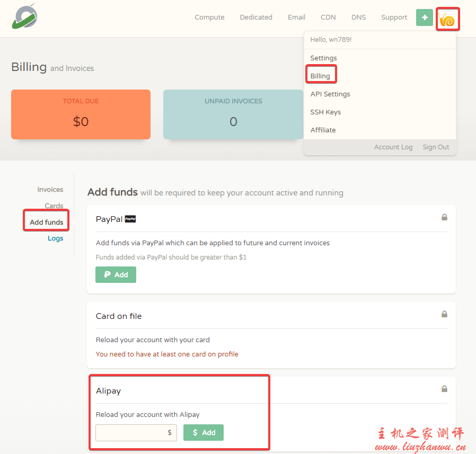Screen dimensions: 476x454
Task: Click the lock icon on PayPal panel
Action: (x=444, y=217)
